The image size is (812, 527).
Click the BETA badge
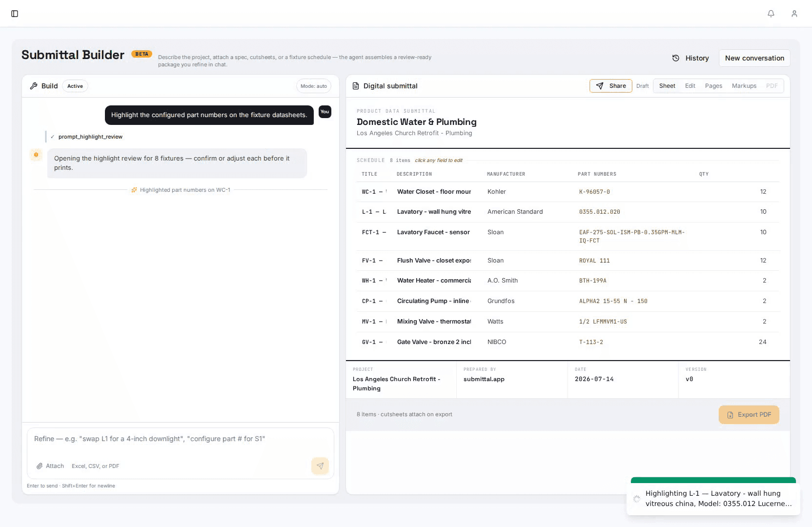(x=142, y=54)
